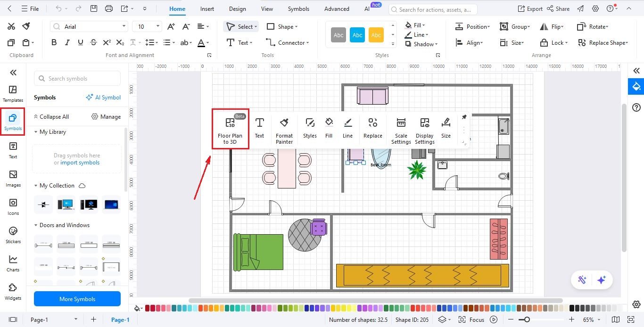
Task: Open the Images sidebar panel
Action: (13, 179)
